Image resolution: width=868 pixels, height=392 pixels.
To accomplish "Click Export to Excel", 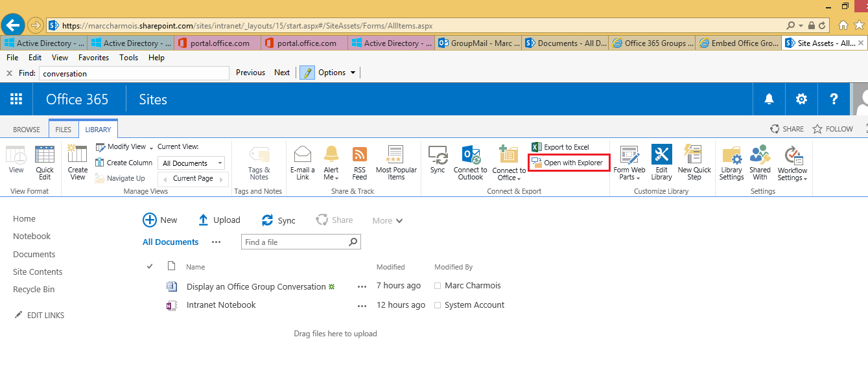I will [561, 147].
